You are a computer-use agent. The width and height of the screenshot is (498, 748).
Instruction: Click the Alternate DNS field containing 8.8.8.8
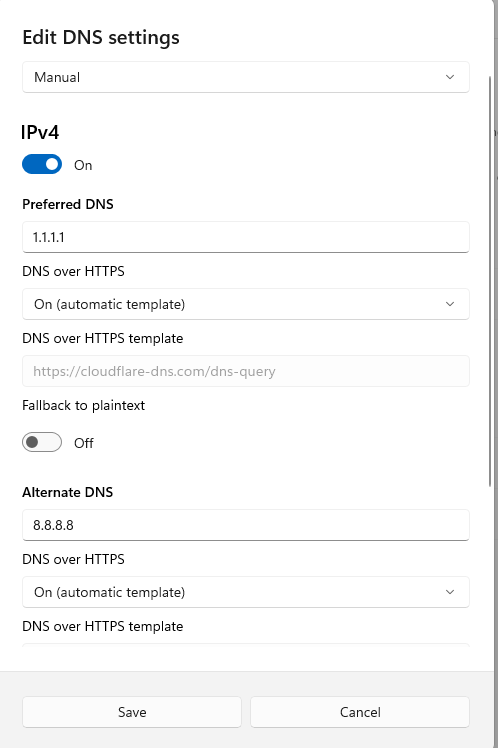(x=246, y=525)
